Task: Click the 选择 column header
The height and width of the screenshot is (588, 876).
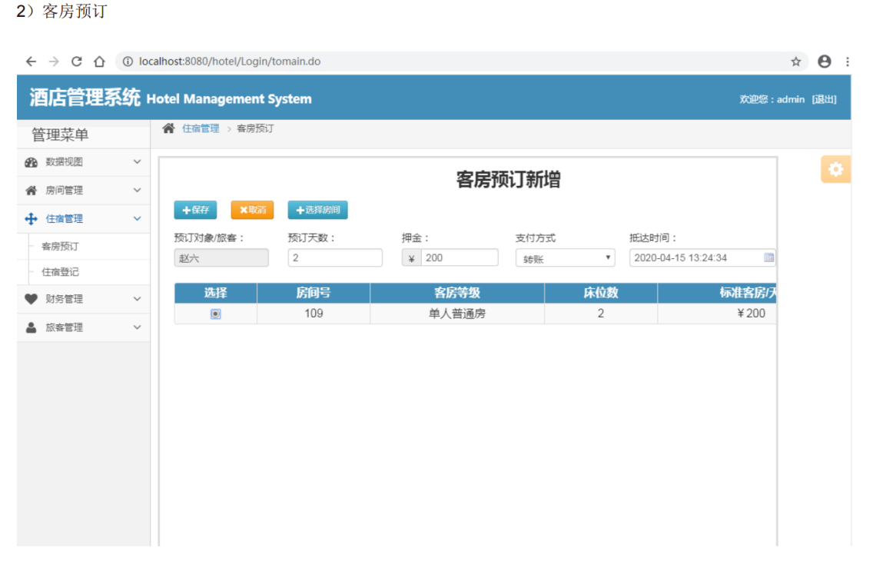Action: pos(216,293)
